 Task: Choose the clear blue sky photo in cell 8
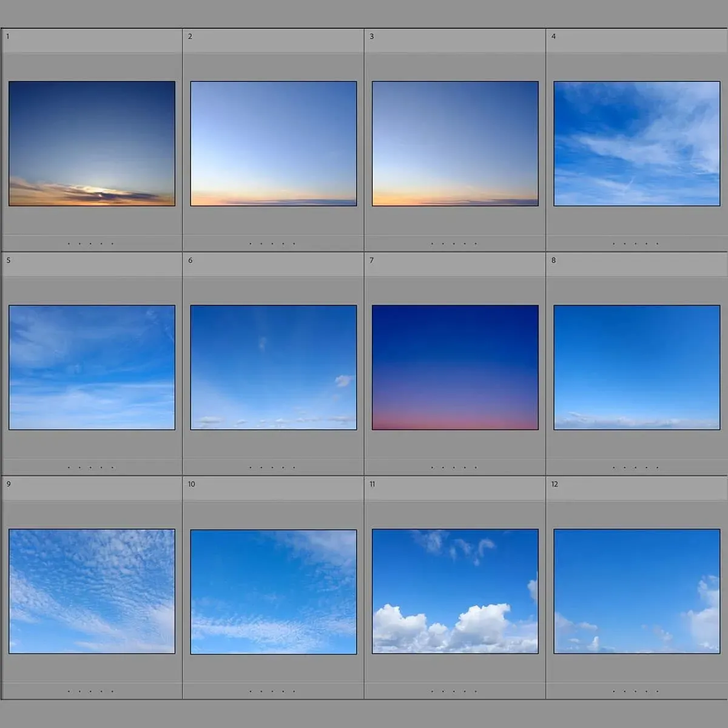coord(636,368)
